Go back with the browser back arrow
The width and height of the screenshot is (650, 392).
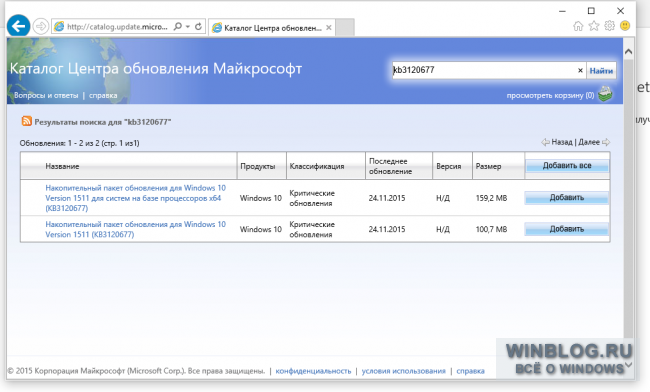(x=18, y=26)
